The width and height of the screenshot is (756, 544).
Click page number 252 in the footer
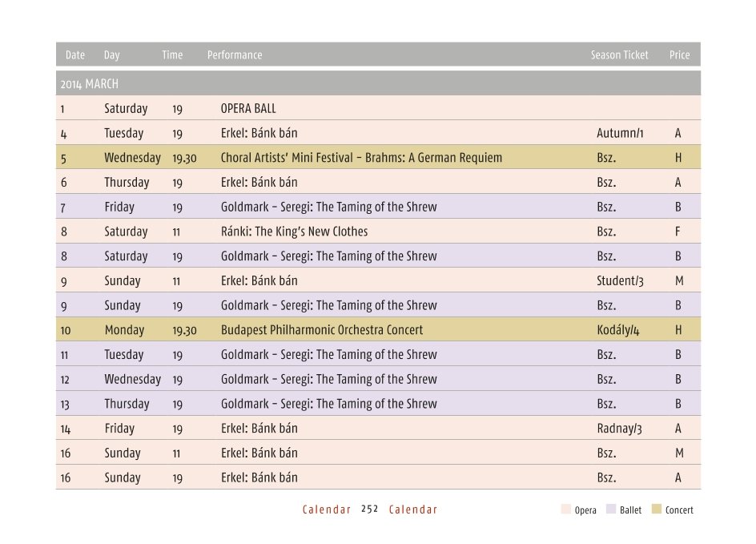[x=370, y=510]
